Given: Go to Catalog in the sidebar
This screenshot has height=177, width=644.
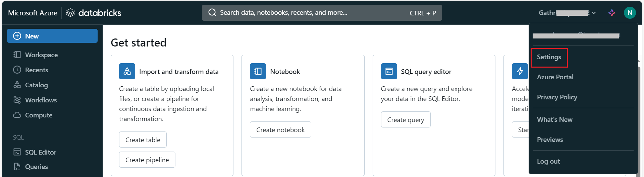Looking at the screenshot, I should [36, 85].
